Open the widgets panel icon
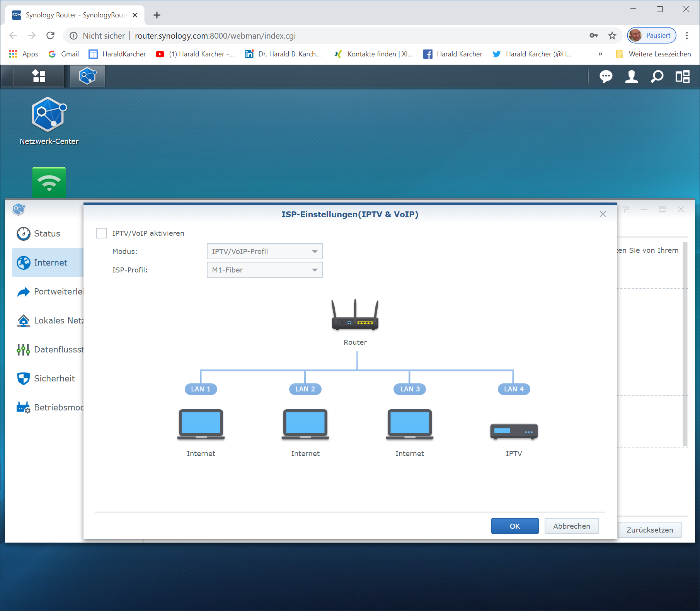700x611 pixels. tap(682, 77)
